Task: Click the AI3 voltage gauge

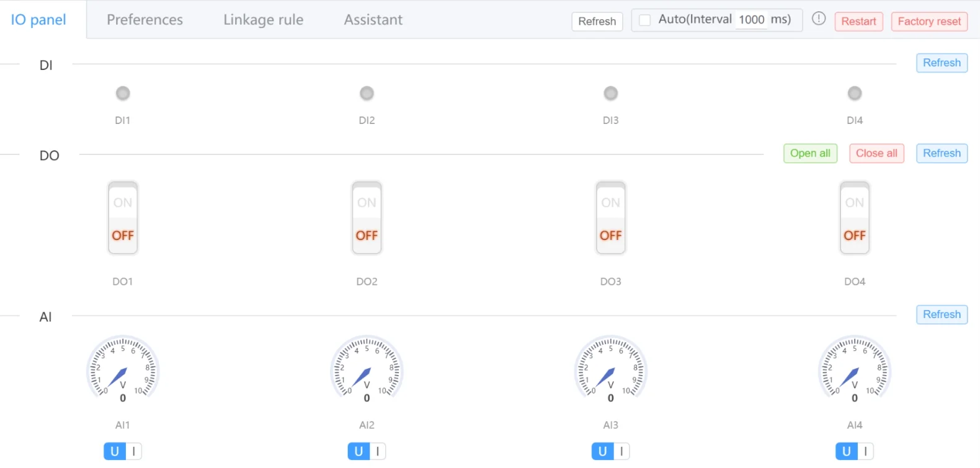Action: (x=611, y=369)
